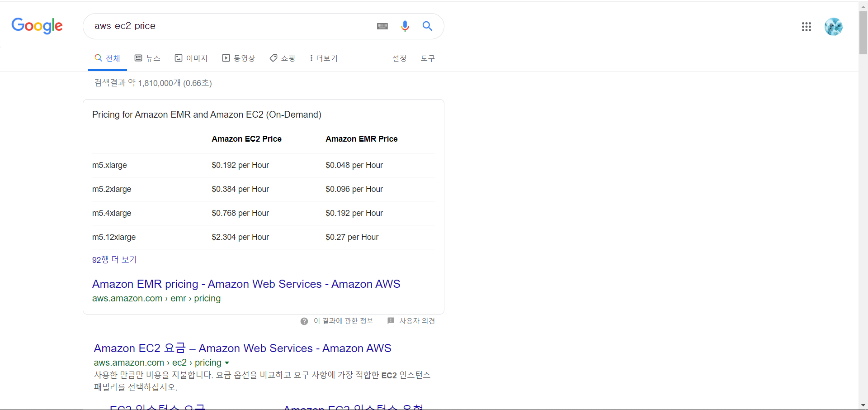The width and height of the screenshot is (868, 410).
Task: Click the $0.192 per Hour EC2 price
Action: pyautogui.click(x=241, y=165)
